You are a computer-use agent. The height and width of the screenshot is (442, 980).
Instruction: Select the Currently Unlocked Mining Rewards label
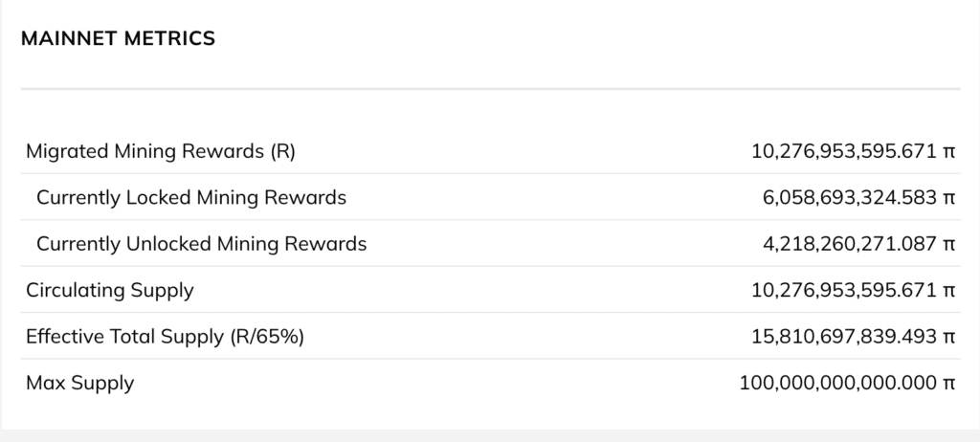point(201,244)
